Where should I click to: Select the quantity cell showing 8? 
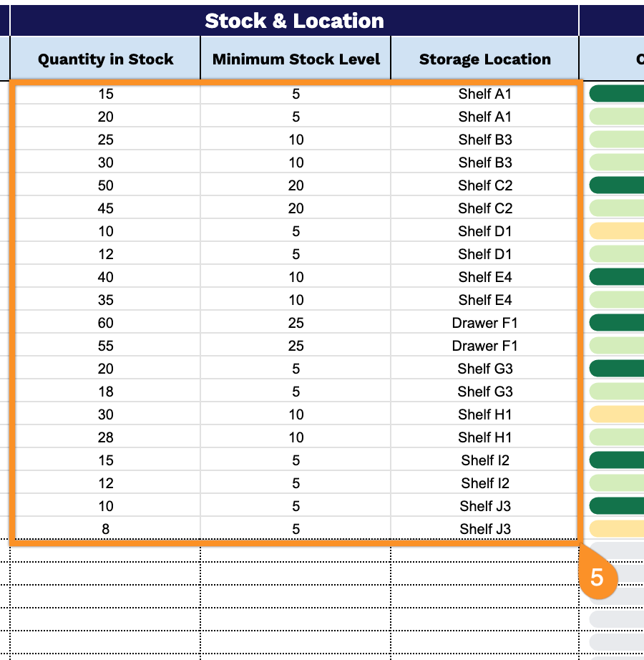point(105,529)
